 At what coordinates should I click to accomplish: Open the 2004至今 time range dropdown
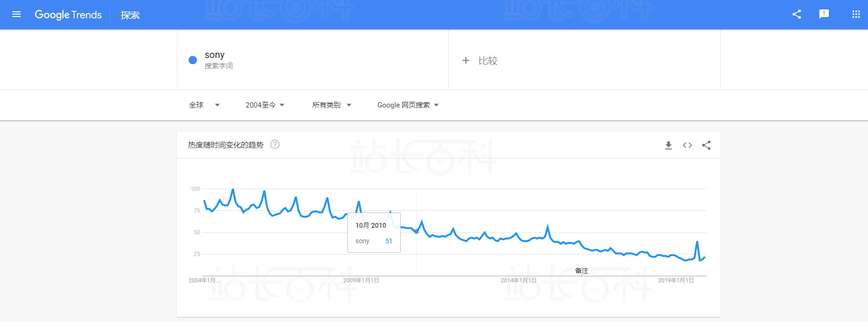tap(265, 105)
